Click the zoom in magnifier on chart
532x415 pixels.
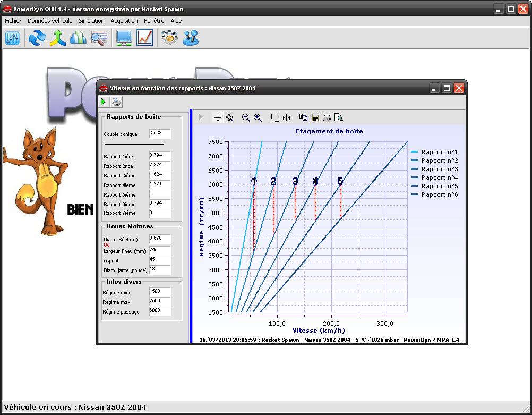pos(258,118)
